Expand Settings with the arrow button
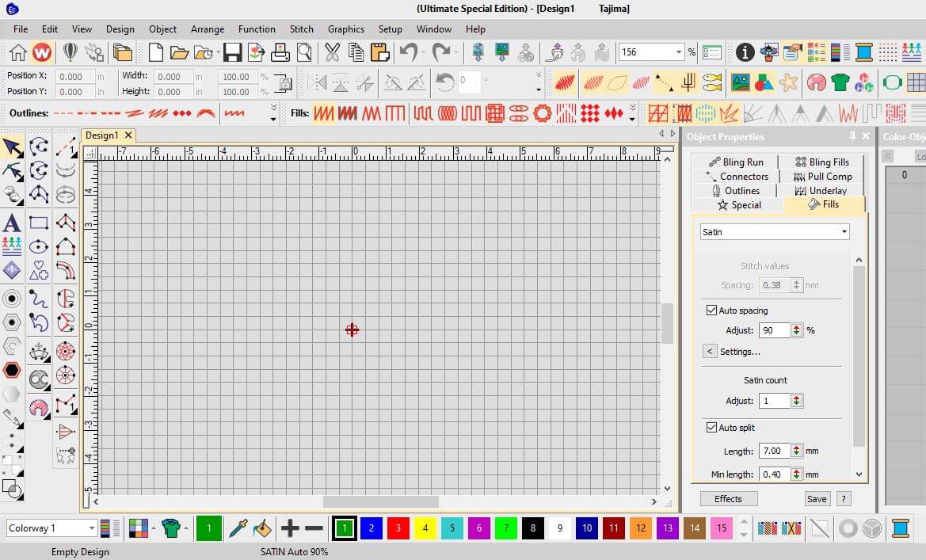The height and width of the screenshot is (560, 926). point(710,352)
